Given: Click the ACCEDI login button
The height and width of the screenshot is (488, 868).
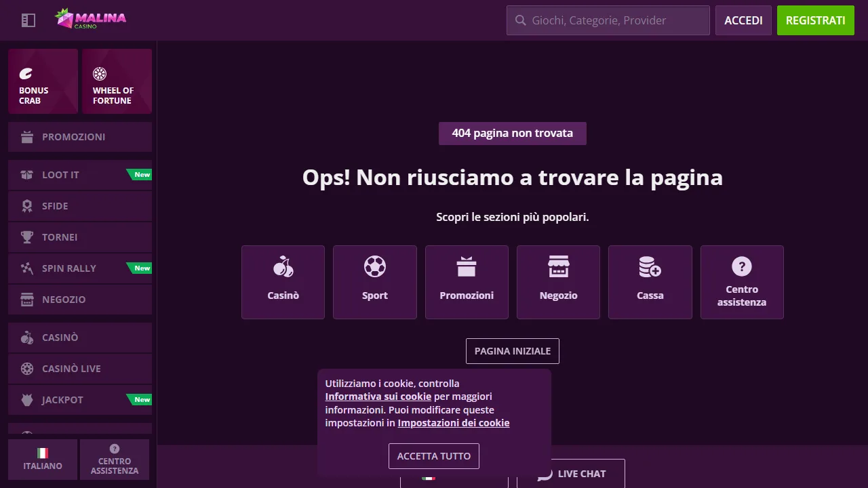Looking at the screenshot, I should 743,20.
